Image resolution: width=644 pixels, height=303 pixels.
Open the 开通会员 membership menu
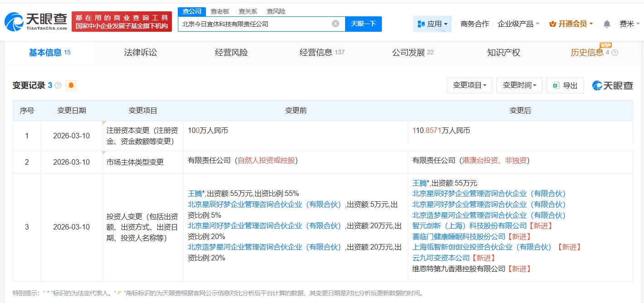[571, 24]
